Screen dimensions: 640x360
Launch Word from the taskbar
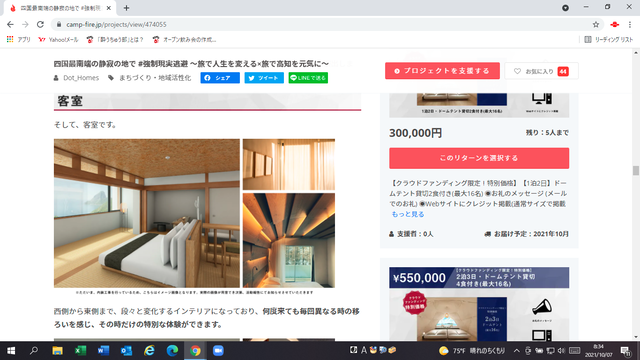[103, 351]
